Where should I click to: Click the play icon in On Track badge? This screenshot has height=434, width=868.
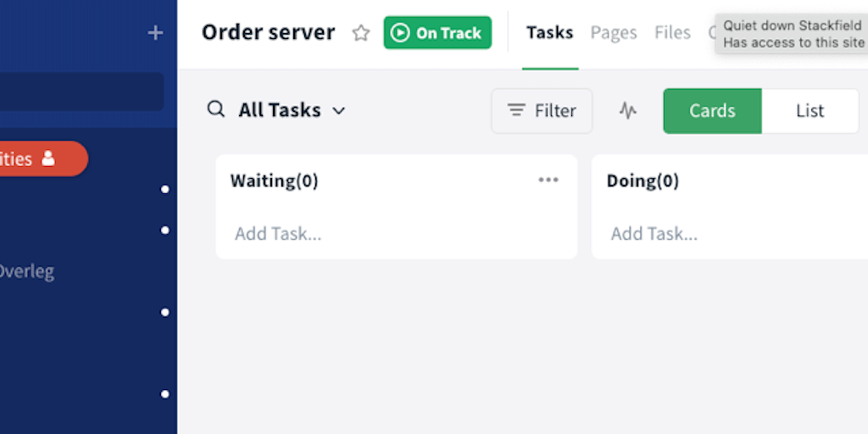398,33
